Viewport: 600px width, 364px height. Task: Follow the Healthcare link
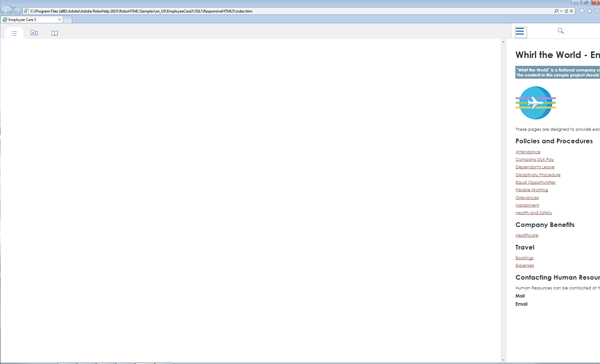527,235
